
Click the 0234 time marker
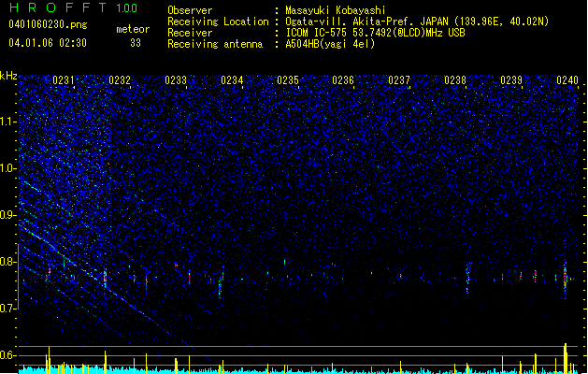[x=232, y=80]
